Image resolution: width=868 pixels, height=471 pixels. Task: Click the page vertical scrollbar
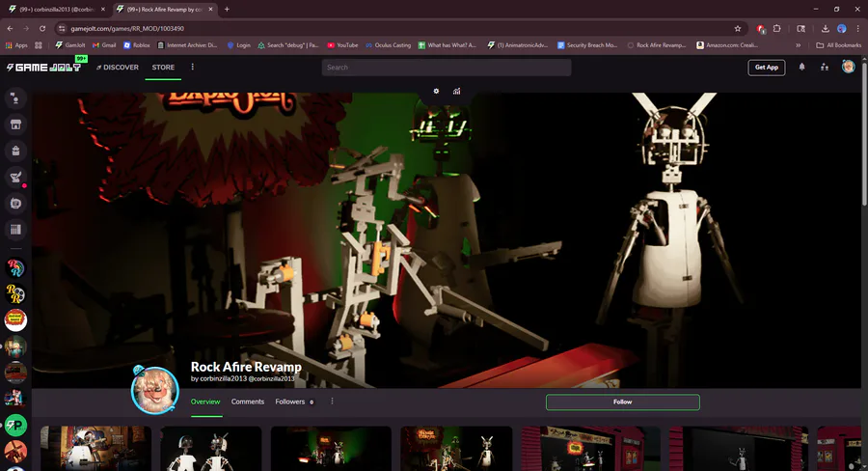(x=865, y=133)
